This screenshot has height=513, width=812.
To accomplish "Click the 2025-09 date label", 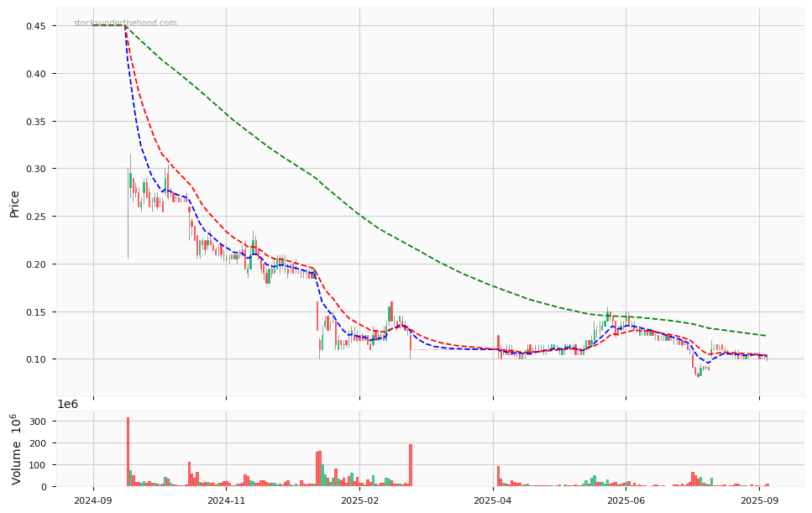I will (759, 500).
